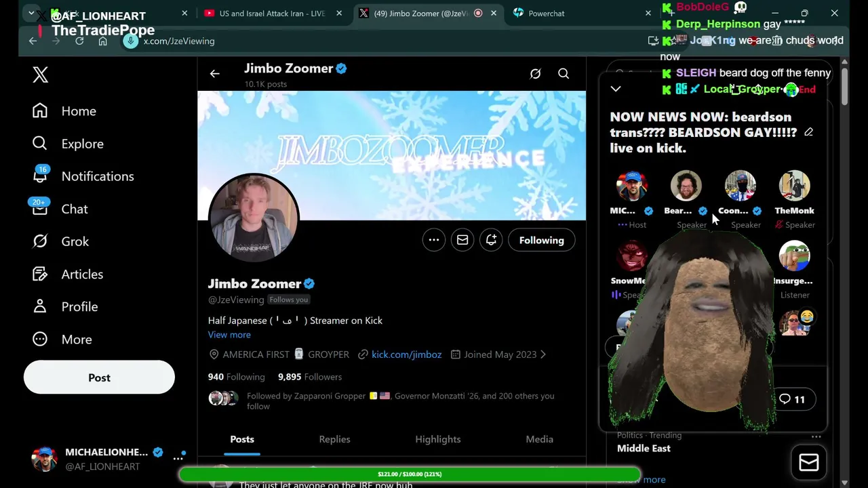Viewport: 868px width, 488px height.
Task: Open the JimboZoomer banner image
Action: (391, 155)
